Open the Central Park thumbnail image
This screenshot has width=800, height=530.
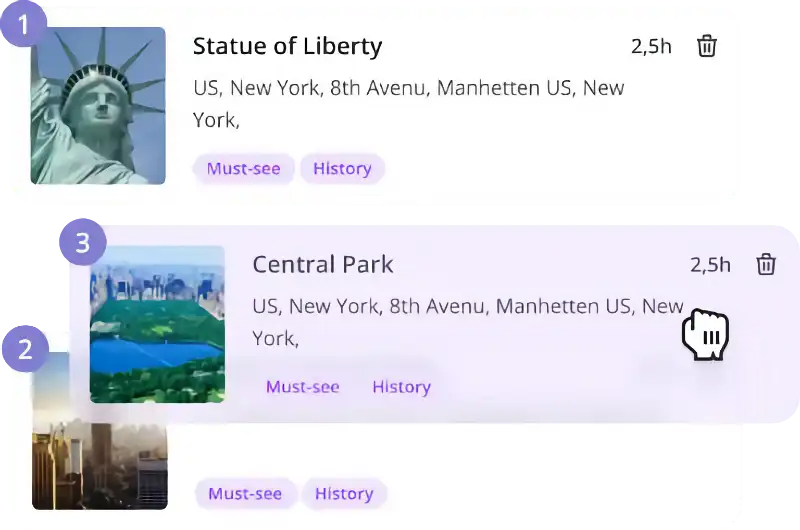pyautogui.click(x=157, y=324)
